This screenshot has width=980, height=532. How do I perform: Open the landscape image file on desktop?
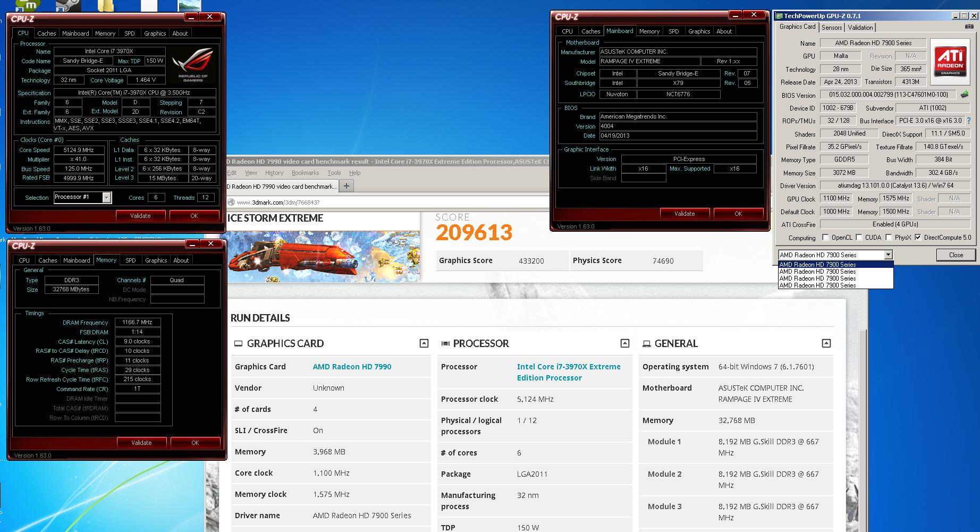pos(190,5)
